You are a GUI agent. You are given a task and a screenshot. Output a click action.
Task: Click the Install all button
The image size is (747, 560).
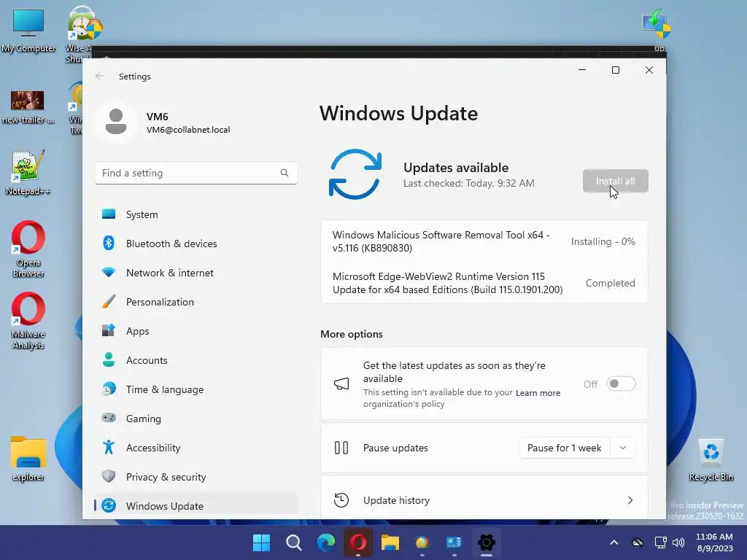[x=615, y=181]
